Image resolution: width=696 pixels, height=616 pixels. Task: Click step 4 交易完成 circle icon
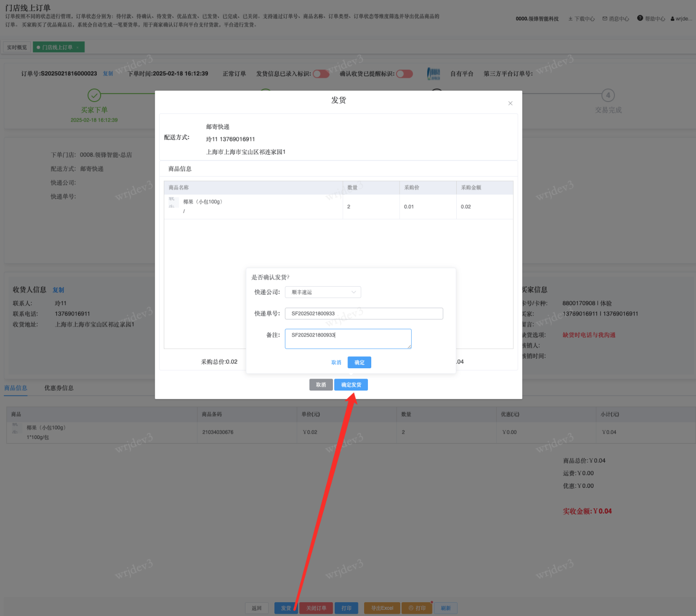(x=608, y=95)
